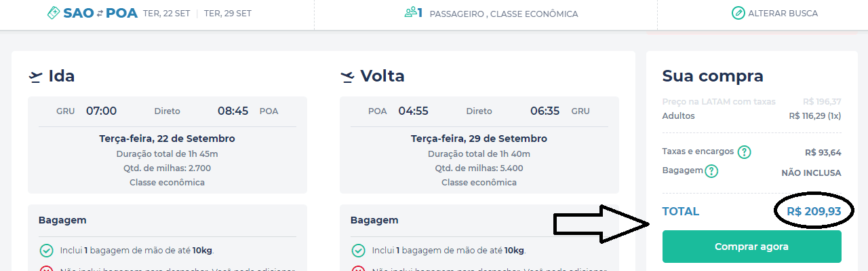Click the Volta flight details card
Screen dimensions: 868x271
click(479, 145)
